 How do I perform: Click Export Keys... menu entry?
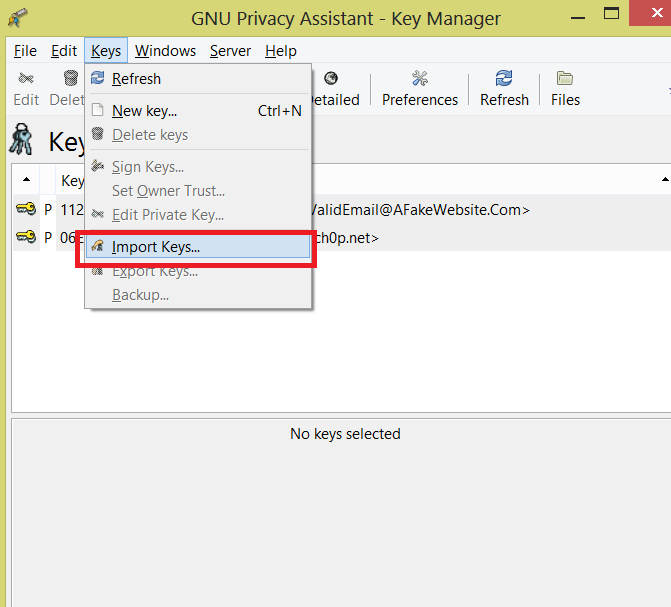(x=198, y=271)
